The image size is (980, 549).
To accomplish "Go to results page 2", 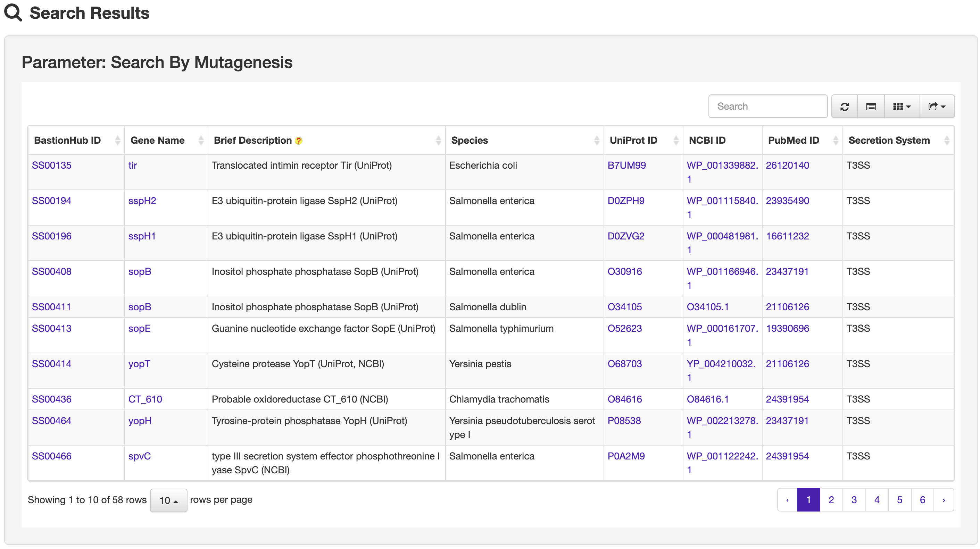I will pos(831,500).
